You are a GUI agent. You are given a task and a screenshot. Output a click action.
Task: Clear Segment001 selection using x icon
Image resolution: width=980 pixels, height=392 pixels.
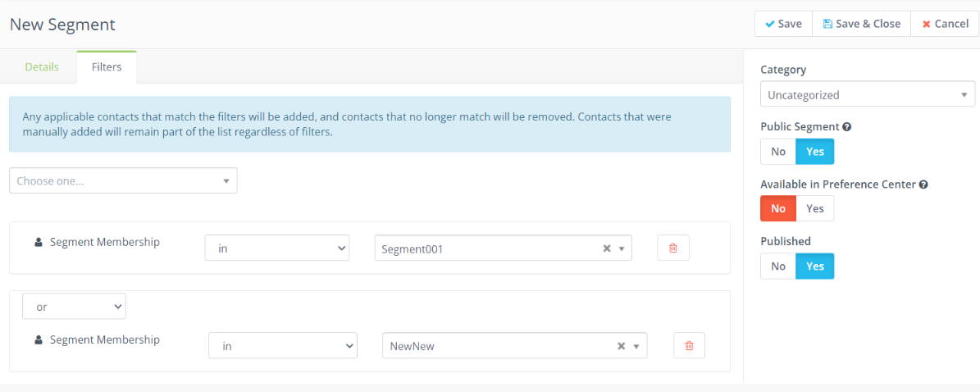point(607,248)
